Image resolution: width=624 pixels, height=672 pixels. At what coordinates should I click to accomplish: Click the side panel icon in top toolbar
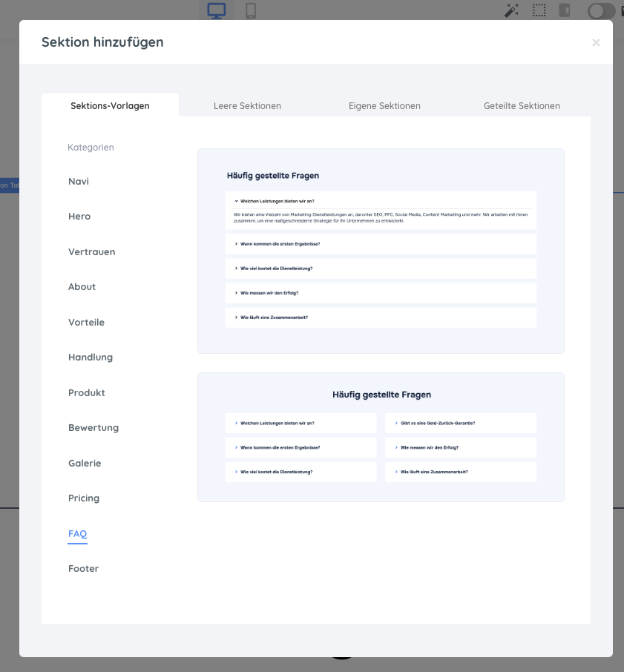pyautogui.click(x=565, y=10)
